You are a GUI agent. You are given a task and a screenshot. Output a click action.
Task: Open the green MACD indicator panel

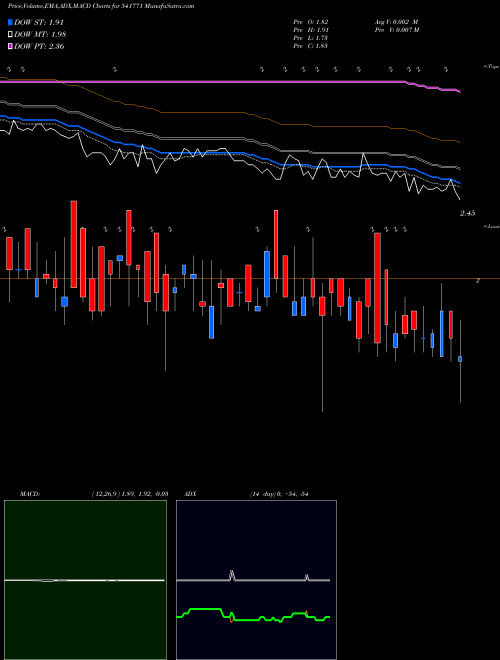pyautogui.click(x=85, y=580)
